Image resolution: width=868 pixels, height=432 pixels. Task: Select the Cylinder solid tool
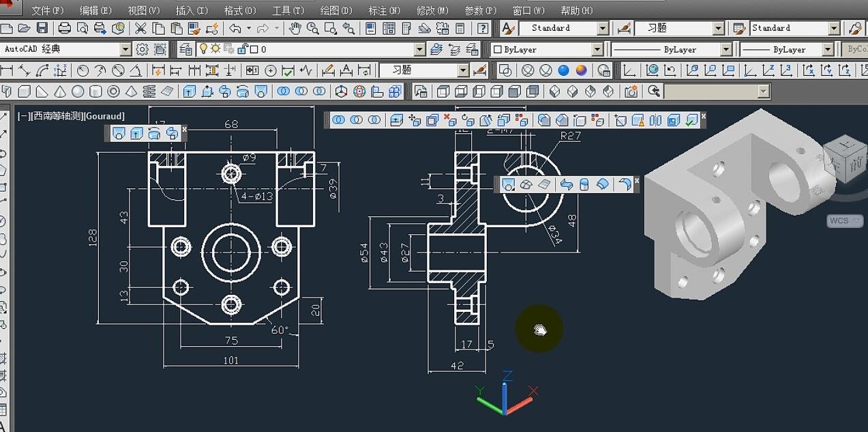tap(95, 91)
